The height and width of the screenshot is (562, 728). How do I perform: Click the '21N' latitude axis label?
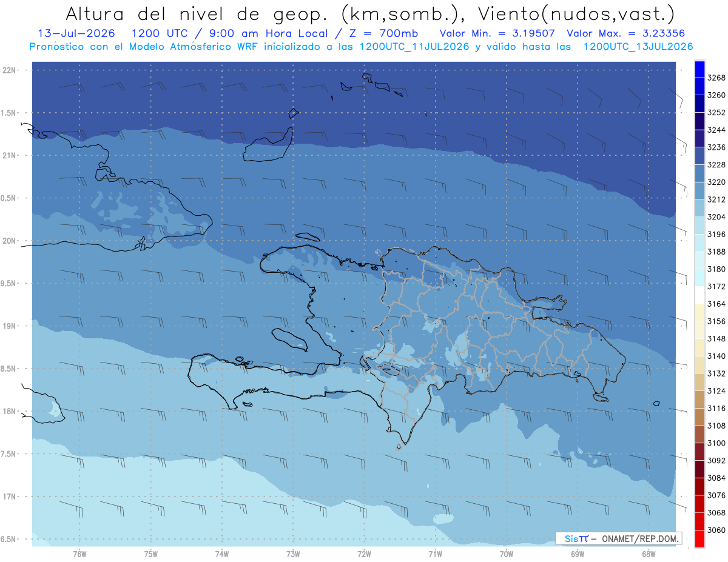coord(9,156)
